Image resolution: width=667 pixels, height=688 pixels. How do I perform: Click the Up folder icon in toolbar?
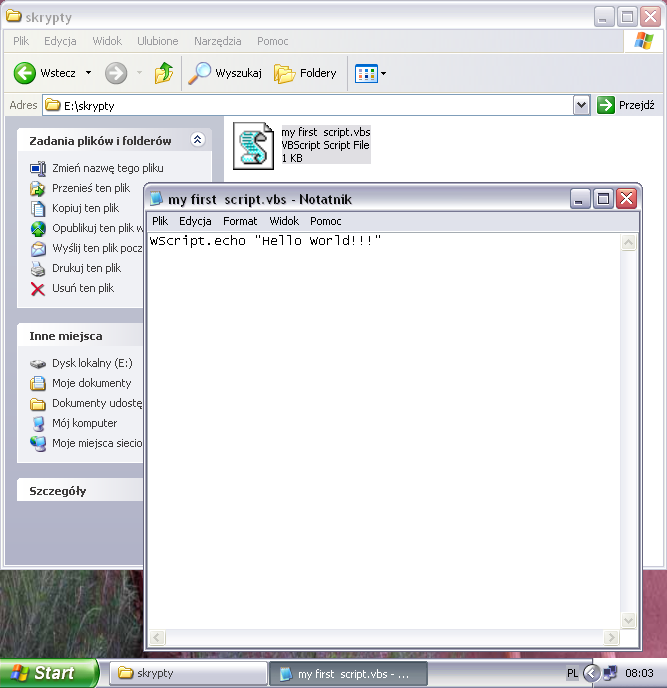[x=164, y=73]
